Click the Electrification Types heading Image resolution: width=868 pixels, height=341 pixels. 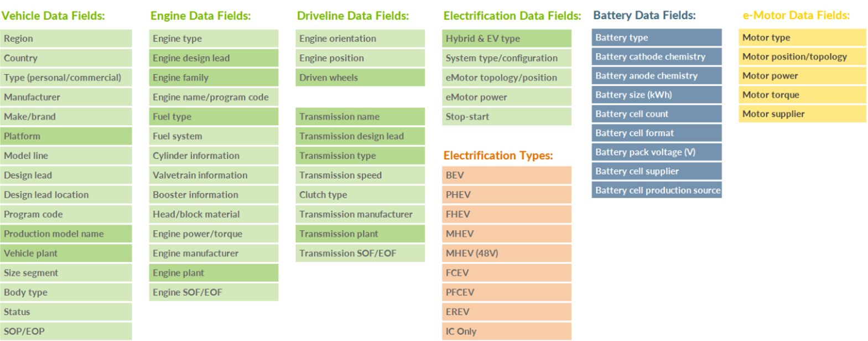pyautogui.click(x=498, y=156)
